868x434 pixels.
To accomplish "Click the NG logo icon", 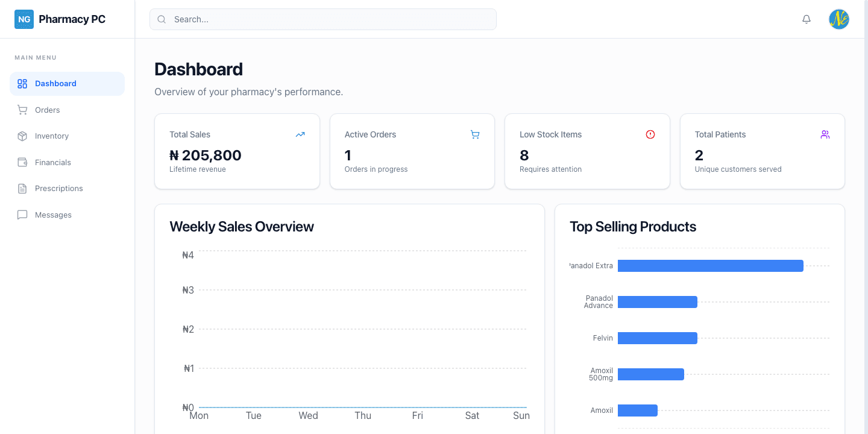I will click(24, 19).
